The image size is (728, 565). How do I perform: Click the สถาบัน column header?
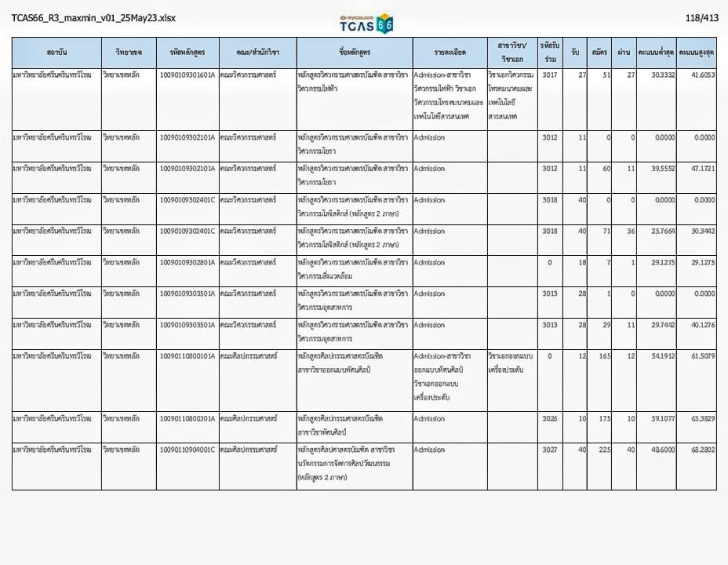[57, 52]
